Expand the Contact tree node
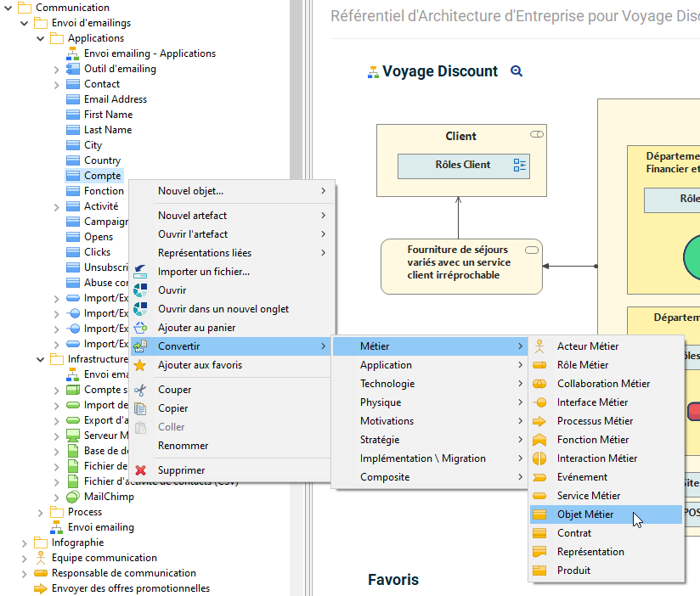 pyautogui.click(x=56, y=85)
